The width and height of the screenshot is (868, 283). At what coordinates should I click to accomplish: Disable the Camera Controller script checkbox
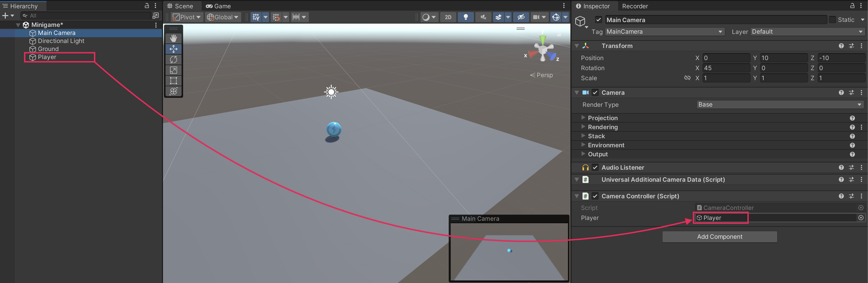click(x=595, y=196)
